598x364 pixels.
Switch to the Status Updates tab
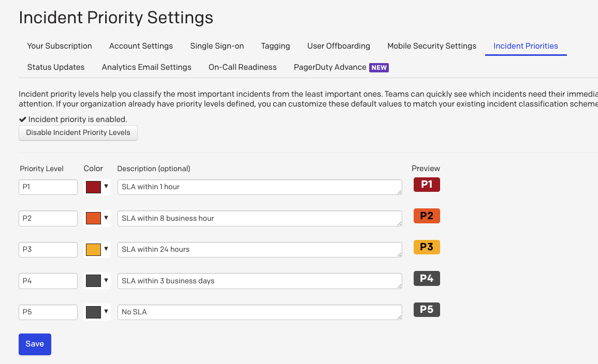pos(56,67)
